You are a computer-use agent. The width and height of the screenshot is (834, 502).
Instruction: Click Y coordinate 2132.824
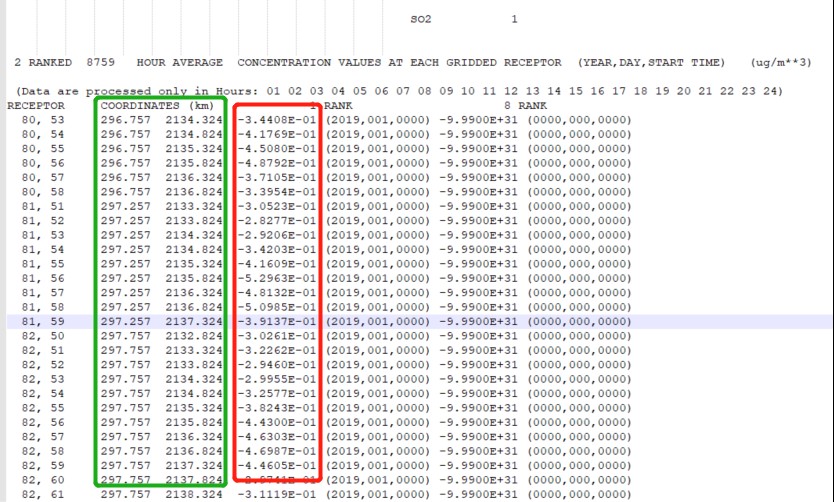[193, 336]
